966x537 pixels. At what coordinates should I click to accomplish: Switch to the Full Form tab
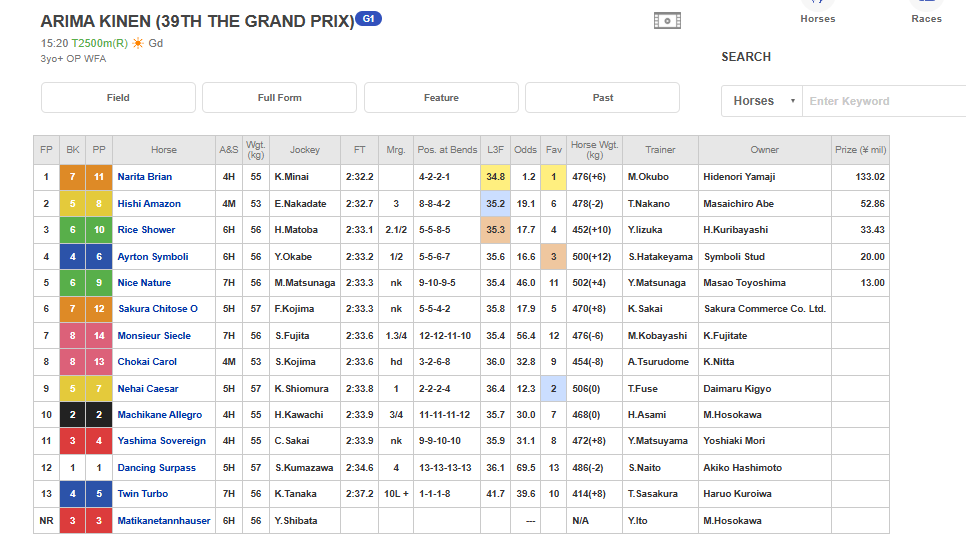(x=280, y=97)
